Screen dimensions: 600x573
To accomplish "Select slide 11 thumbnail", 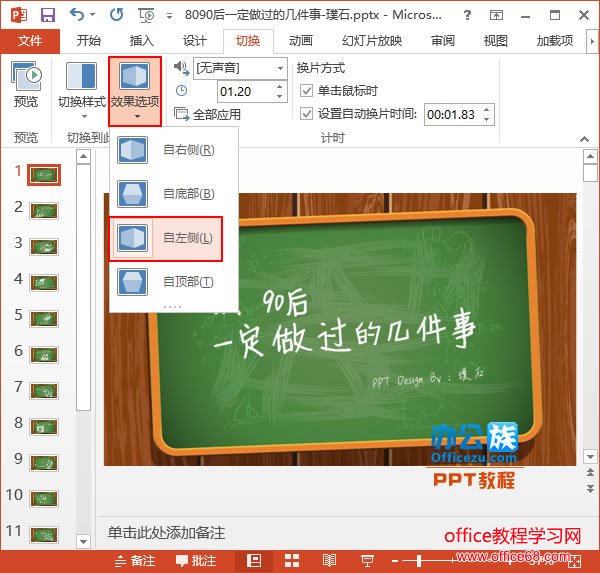I will 44,535.
